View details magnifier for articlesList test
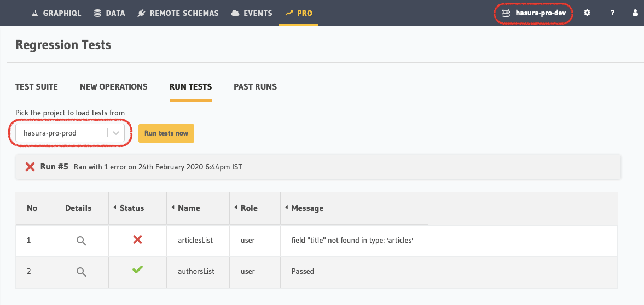This screenshot has height=305, width=644. click(81, 241)
